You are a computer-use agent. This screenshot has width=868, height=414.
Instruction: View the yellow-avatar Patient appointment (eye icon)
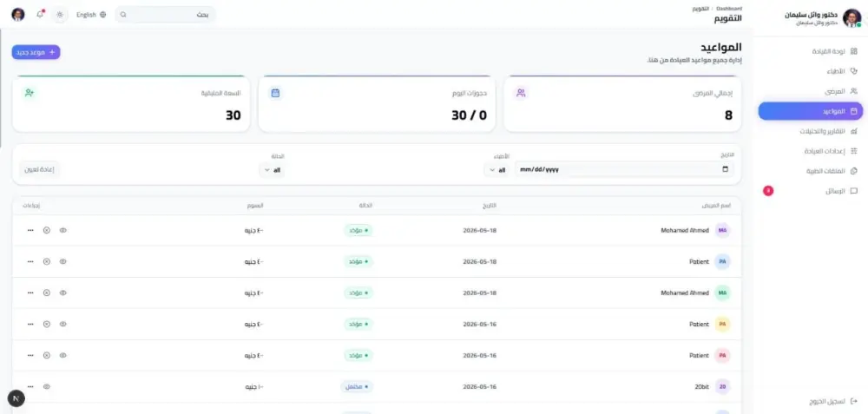pos(62,324)
